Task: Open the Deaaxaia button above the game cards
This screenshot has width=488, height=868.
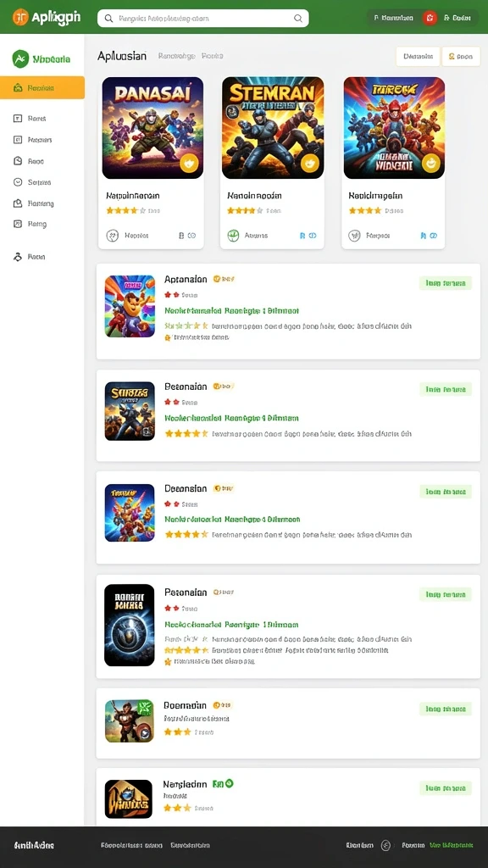Action: click(x=418, y=57)
